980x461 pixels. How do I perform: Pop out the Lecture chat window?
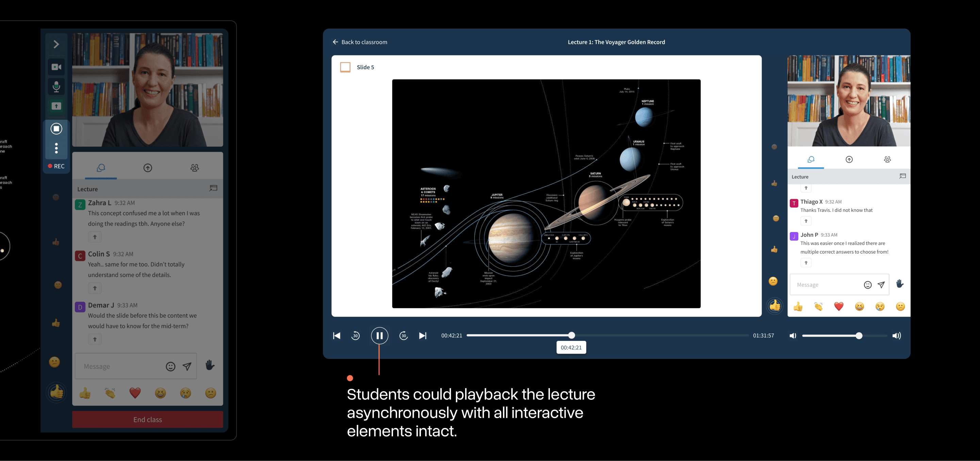pyautogui.click(x=213, y=188)
